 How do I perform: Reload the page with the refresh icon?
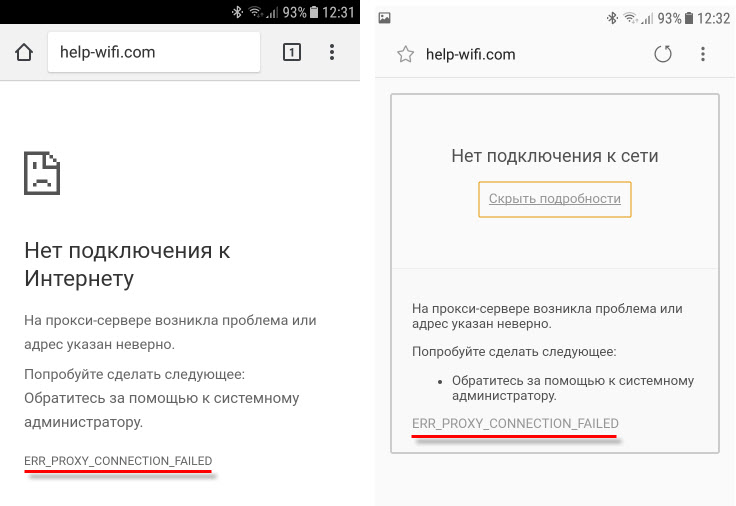point(662,54)
